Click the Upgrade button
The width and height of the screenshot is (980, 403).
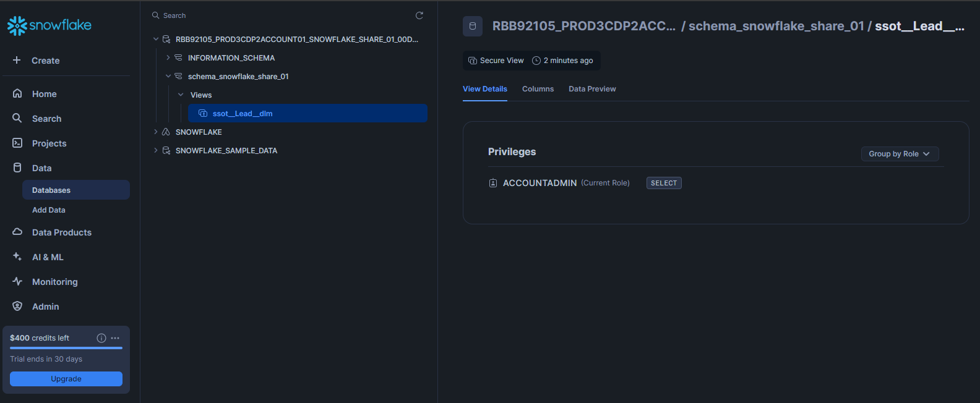66,379
